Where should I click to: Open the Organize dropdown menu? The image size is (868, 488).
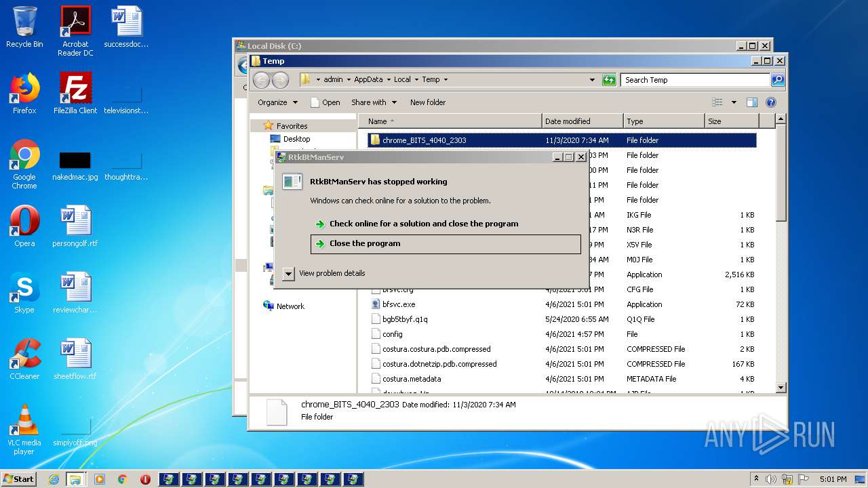[277, 102]
